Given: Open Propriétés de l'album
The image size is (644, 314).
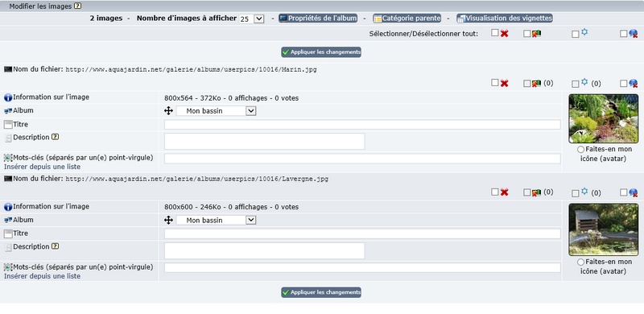Looking at the screenshot, I should point(318,18).
